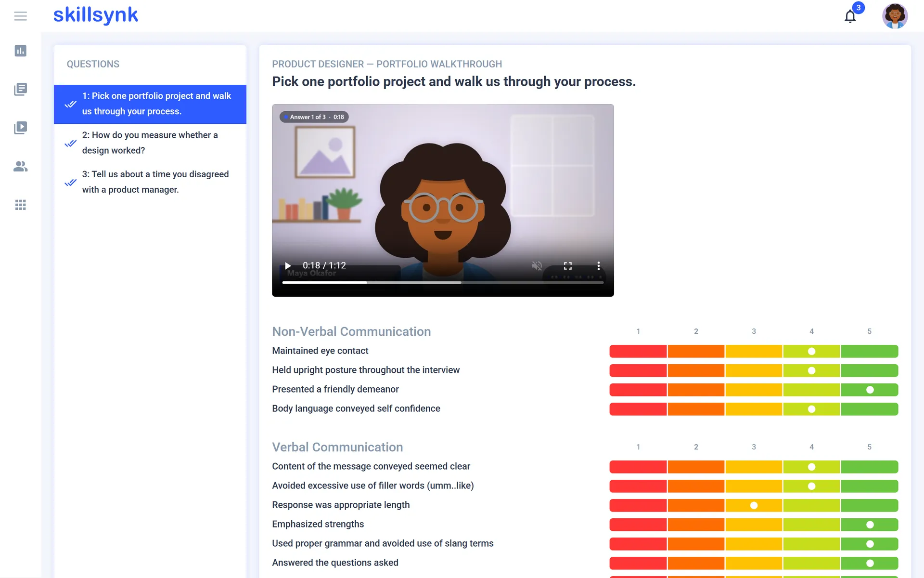The width and height of the screenshot is (924, 578).
Task: Unmute the video audio
Action: pos(537,265)
